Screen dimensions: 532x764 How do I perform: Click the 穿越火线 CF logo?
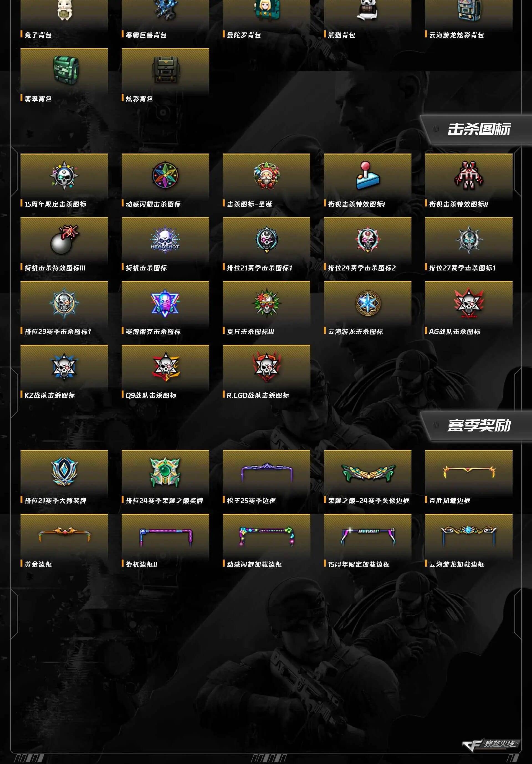tap(491, 744)
